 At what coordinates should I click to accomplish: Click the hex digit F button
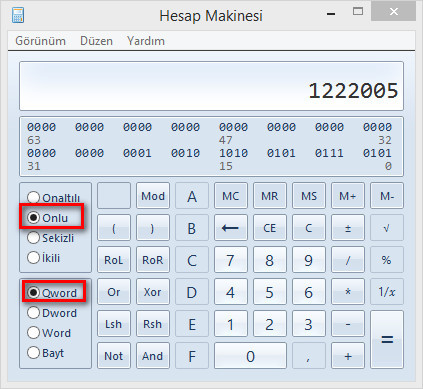[192, 356]
